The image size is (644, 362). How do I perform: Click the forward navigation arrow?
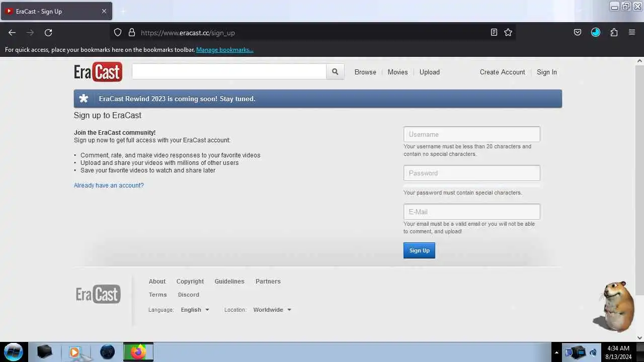click(x=30, y=33)
